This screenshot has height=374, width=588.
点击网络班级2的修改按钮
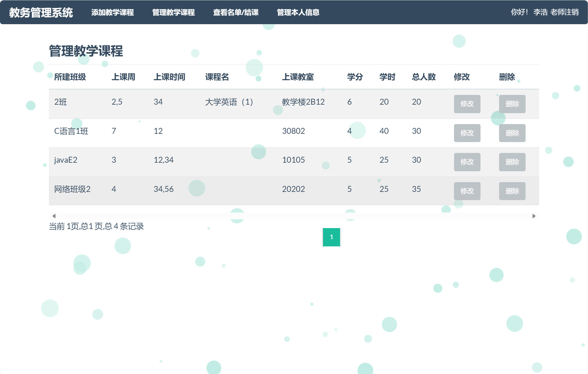(x=467, y=191)
